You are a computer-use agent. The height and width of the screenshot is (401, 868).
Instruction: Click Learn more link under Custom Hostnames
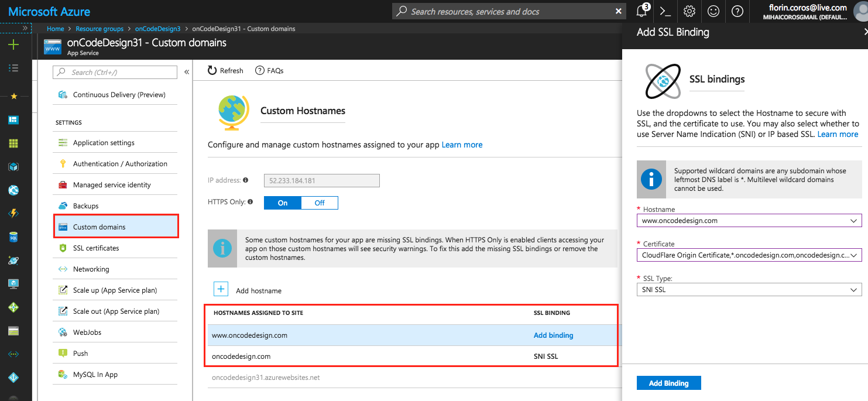click(462, 145)
